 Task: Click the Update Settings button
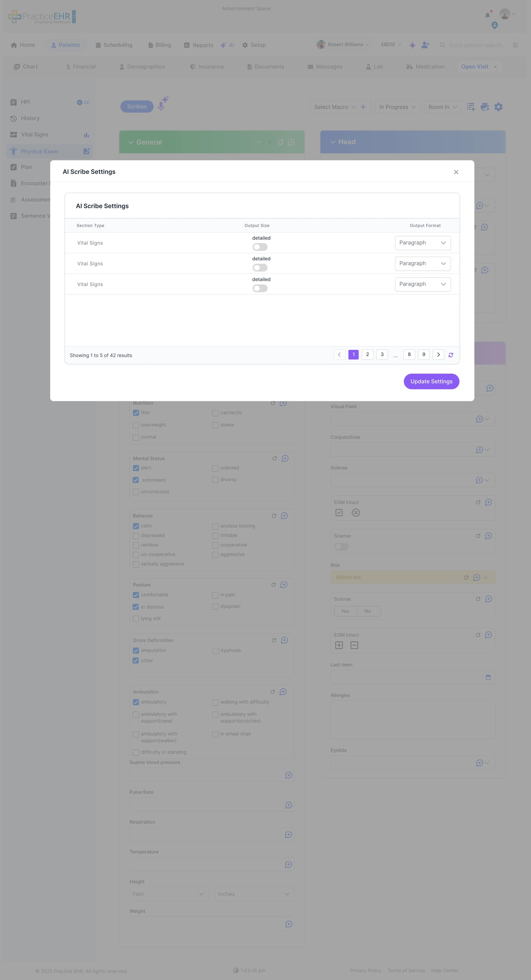[431, 381]
